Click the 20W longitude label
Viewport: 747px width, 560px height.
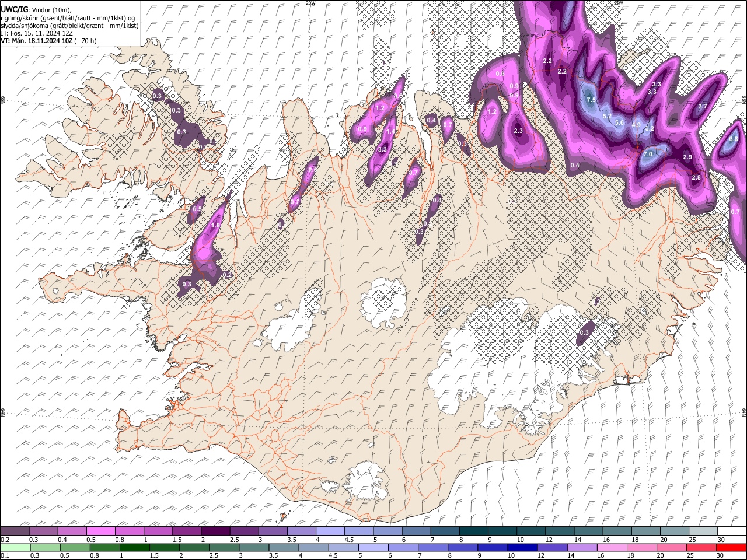(x=310, y=3)
